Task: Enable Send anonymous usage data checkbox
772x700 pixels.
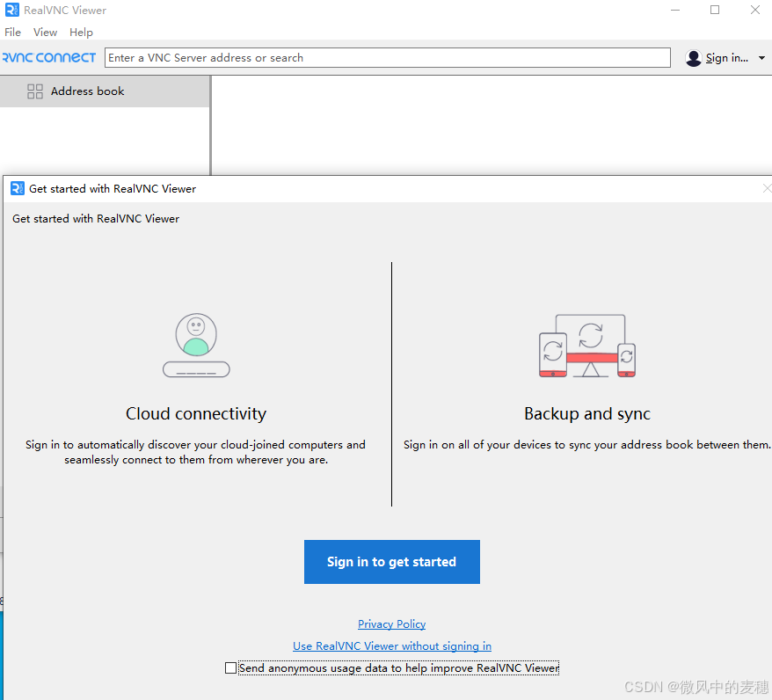Action: pos(230,668)
